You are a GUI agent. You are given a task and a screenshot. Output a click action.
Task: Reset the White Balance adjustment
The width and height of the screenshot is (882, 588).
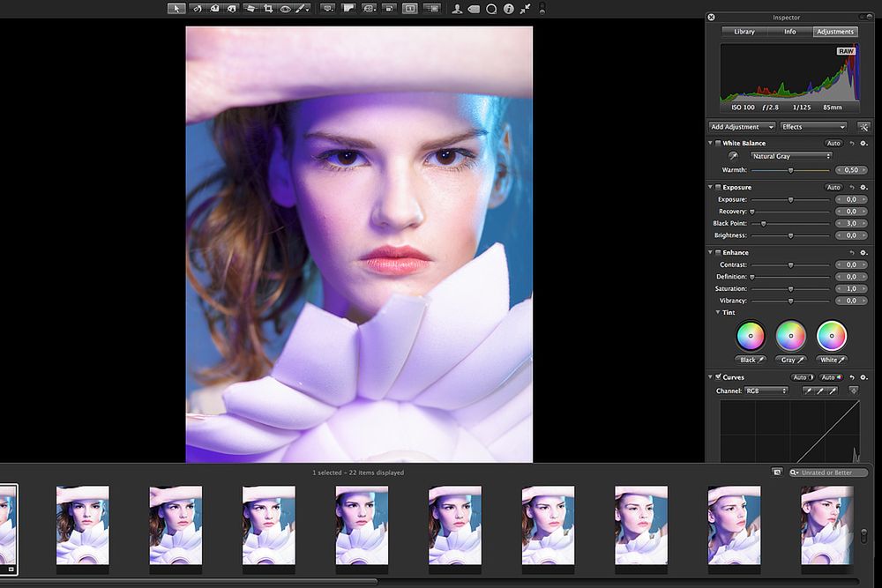click(852, 144)
